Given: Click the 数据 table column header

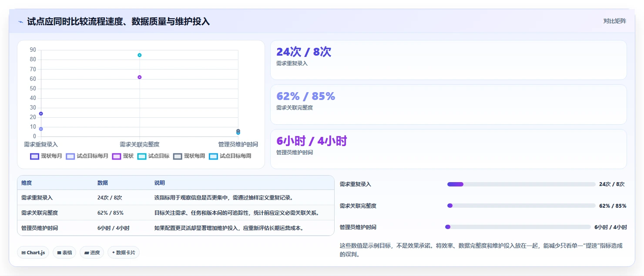Looking at the screenshot, I should point(103,183).
